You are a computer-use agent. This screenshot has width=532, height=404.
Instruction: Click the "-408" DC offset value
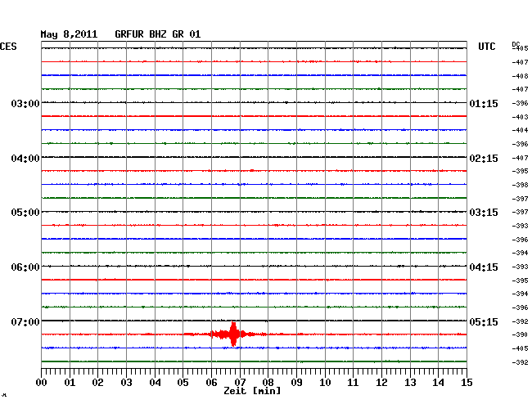pos(520,76)
